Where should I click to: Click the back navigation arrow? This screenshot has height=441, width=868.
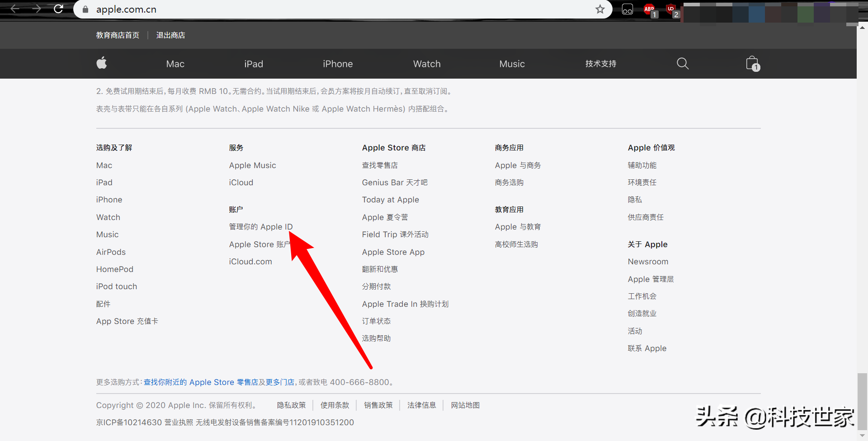tap(15, 9)
